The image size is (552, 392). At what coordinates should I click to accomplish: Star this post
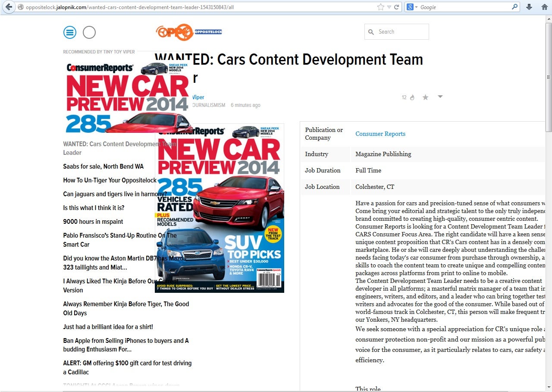pyautogui.click(x=425, y=97)
